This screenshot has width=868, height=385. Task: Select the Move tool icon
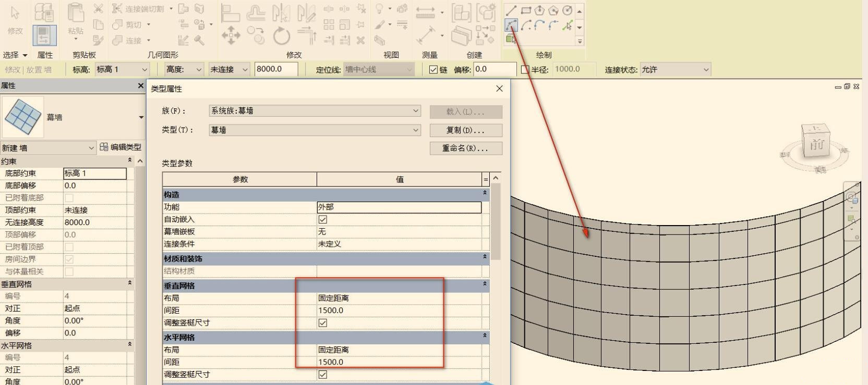point(231,36)
